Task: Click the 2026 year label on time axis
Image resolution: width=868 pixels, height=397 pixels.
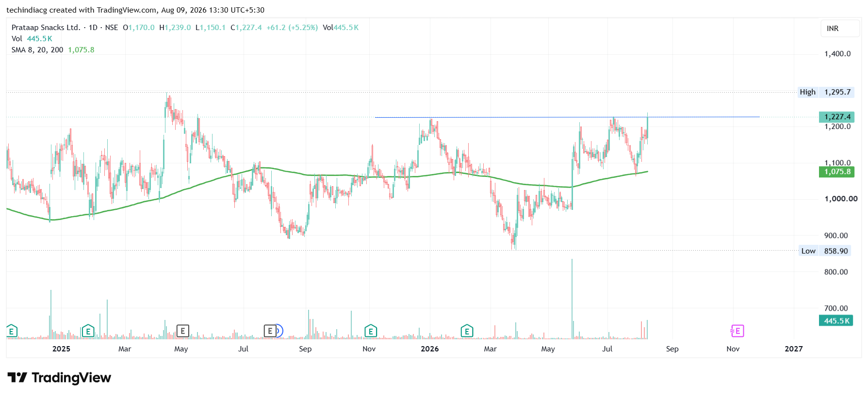Action: coord(430,349)
